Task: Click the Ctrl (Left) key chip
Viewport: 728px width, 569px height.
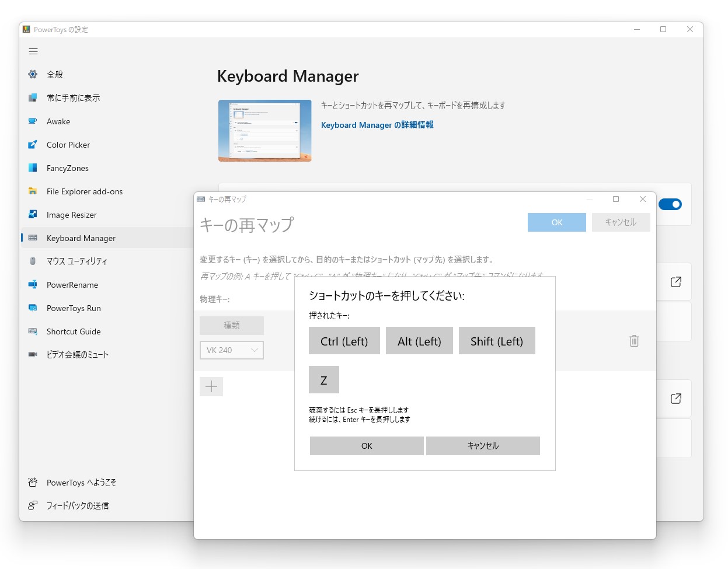Action: [x=344, y=340]
